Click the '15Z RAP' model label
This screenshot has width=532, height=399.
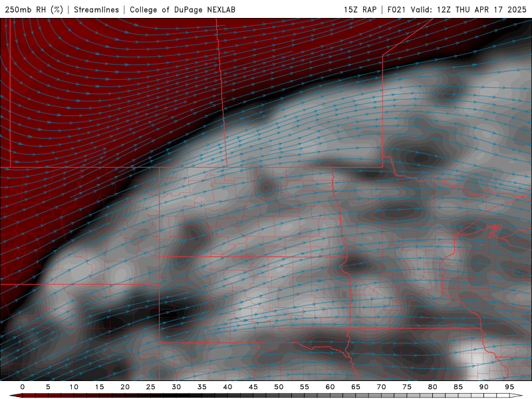[x=360, y=9]
